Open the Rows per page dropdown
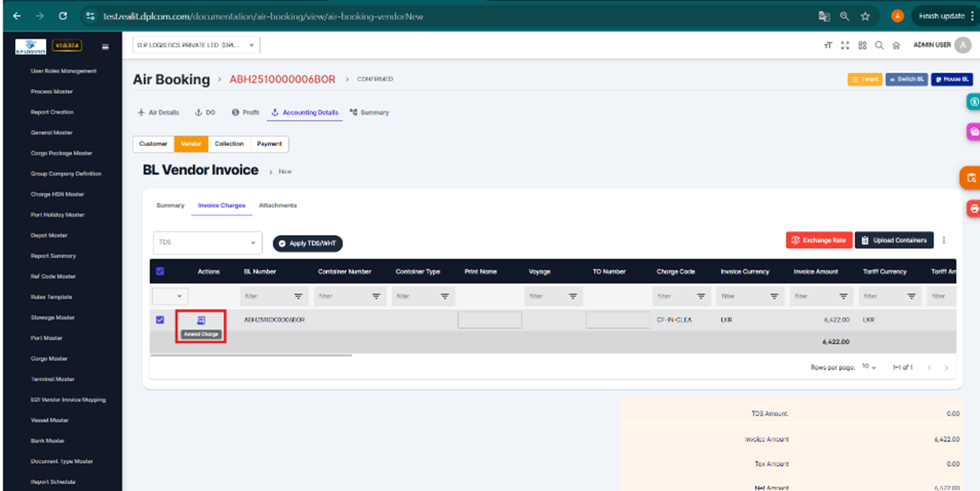The height and width of the screenshot is (491, 980). [x=868, y=368]
